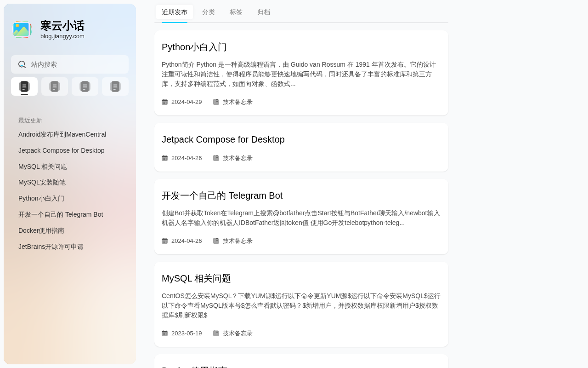
Task: Select the third sidebar document icon
Action: pos(85,86)
